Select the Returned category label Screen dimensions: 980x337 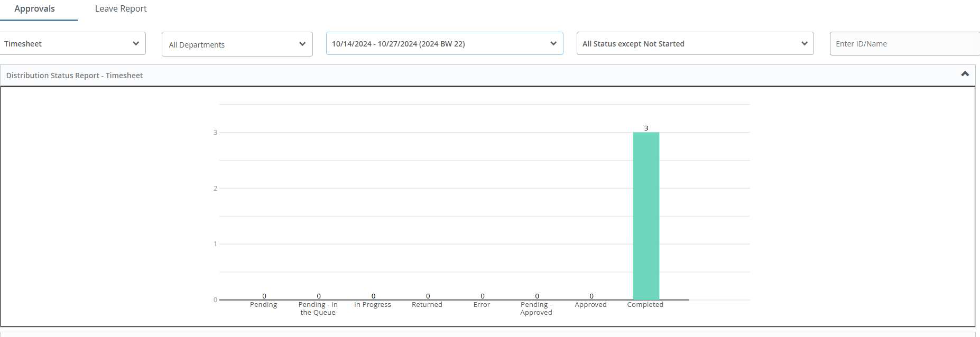[x=427, y=305]
